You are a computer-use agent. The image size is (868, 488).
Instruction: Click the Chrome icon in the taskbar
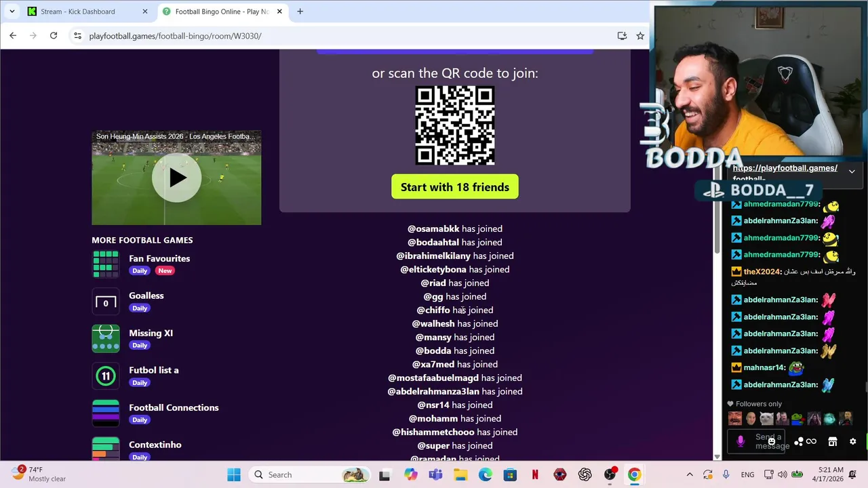tap(634, 474)
